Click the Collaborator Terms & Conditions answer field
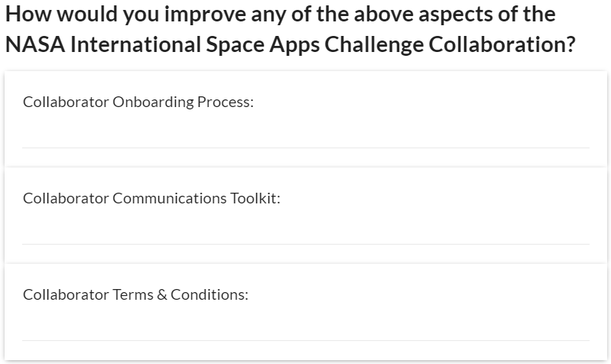The height and width of the screenshot is (364, 611). coord(306,326)
